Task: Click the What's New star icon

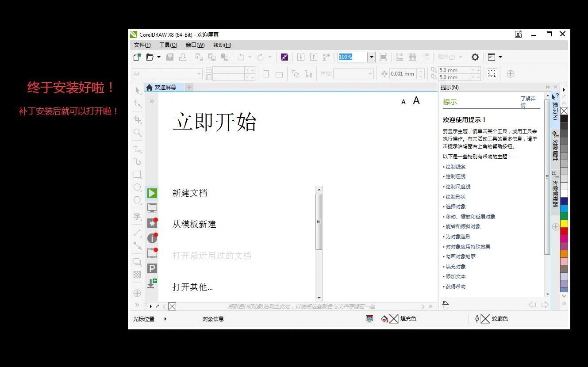Action: (x=152, y=223)
